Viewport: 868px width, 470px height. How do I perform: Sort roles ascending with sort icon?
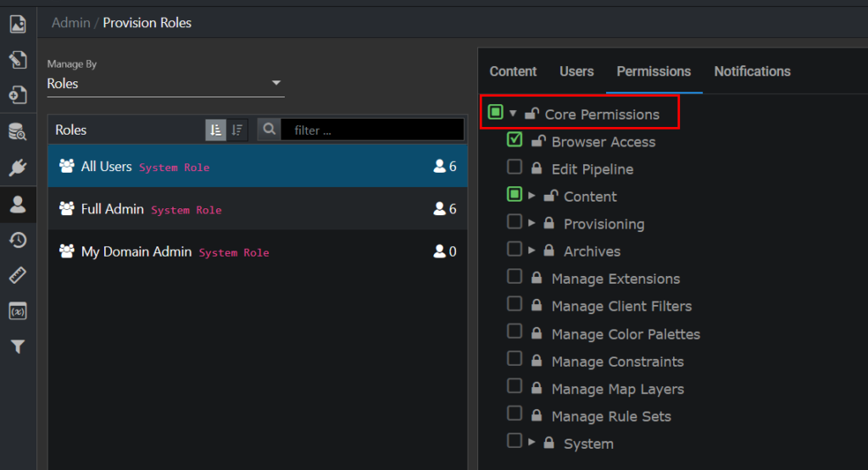[216, 130]
